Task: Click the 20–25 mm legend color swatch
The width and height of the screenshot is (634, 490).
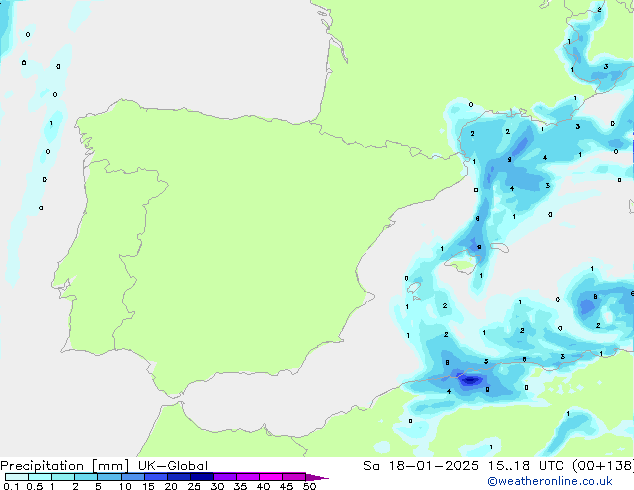Action: [x=178, y=477]
